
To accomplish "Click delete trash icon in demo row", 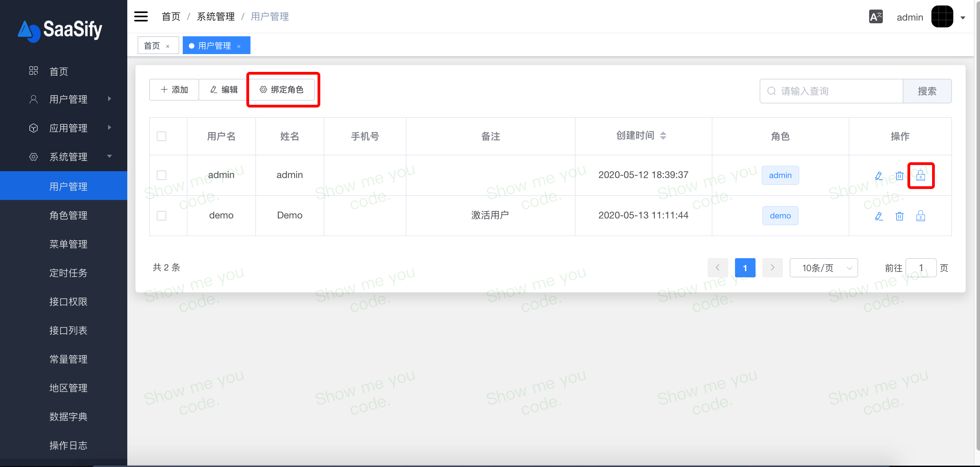I will [899, 216].
